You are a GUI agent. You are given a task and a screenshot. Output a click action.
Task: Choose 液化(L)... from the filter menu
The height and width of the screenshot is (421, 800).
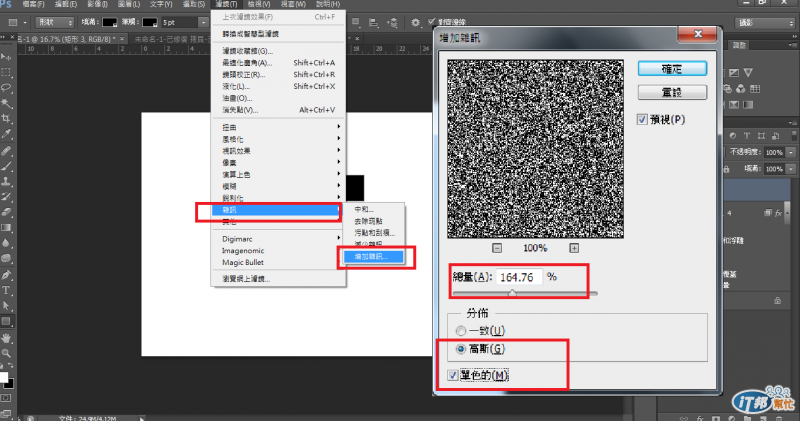click(278, 86)
